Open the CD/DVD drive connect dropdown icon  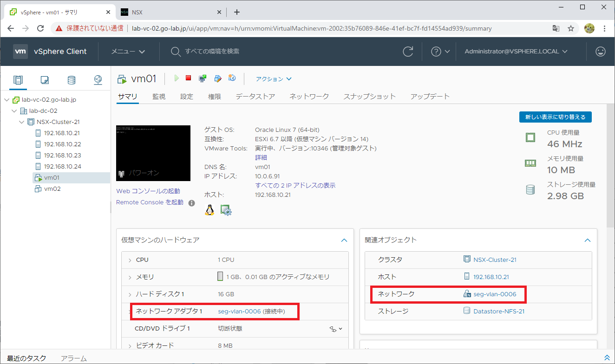(x=336, y=329)
